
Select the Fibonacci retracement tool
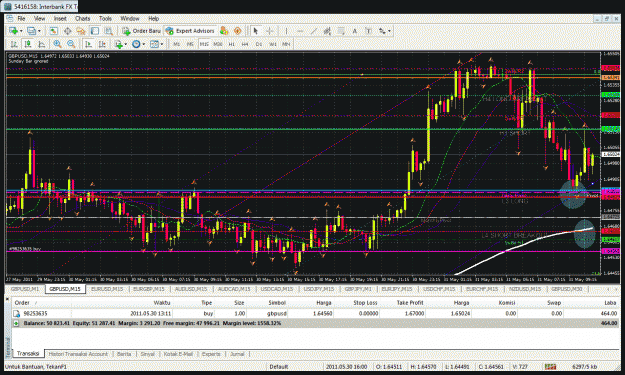click(x=341, y=31)
